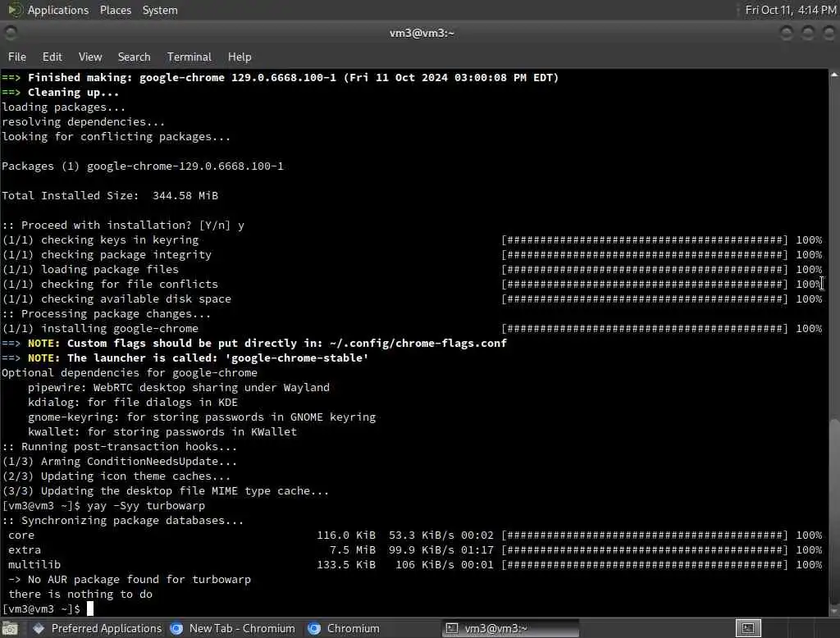This screenshot has height=638, width=840.
Task: Click the window menu icon in the title bar
Action: point(10,34)
